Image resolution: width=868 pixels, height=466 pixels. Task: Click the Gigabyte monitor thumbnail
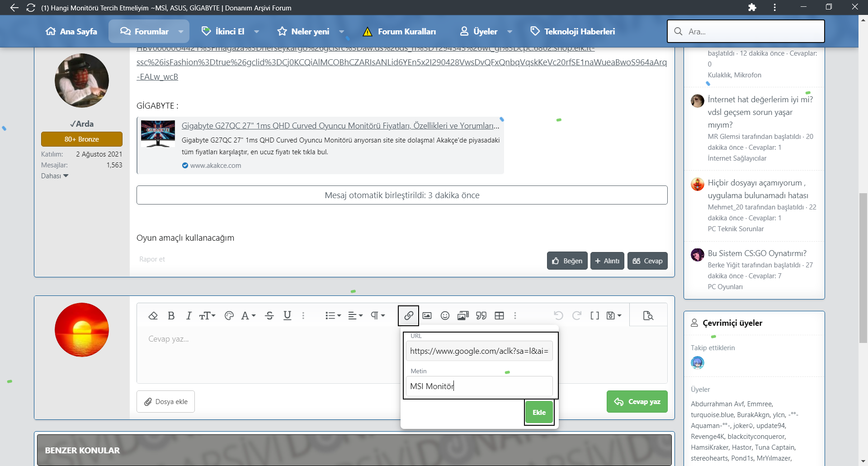tap(158, 133)
